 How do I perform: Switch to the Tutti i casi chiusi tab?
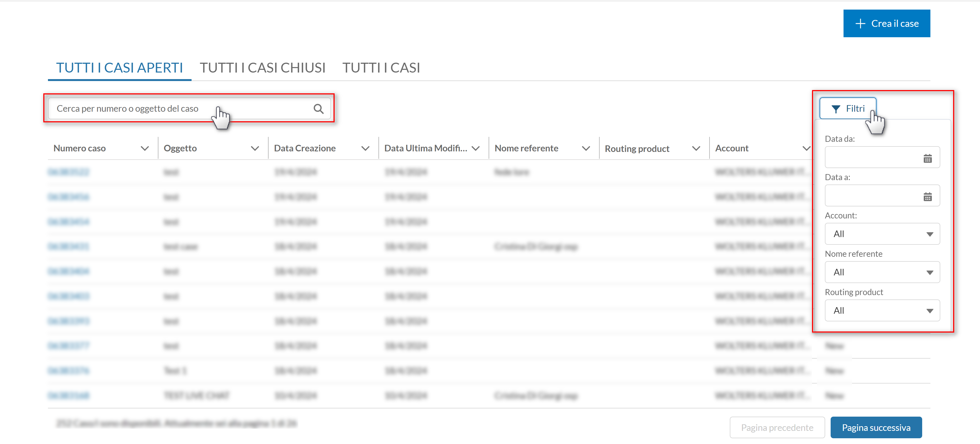point(263,68)
